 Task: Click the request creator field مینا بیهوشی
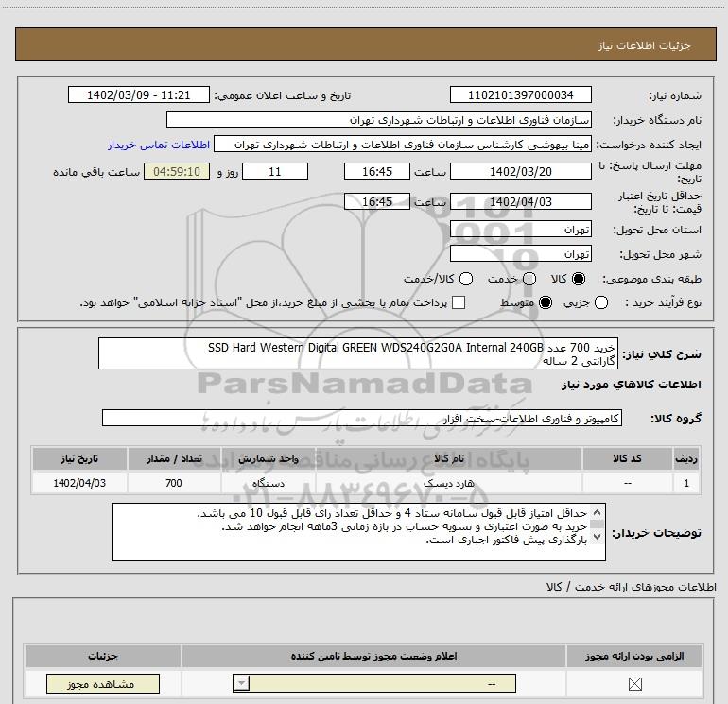pos(403,145)
